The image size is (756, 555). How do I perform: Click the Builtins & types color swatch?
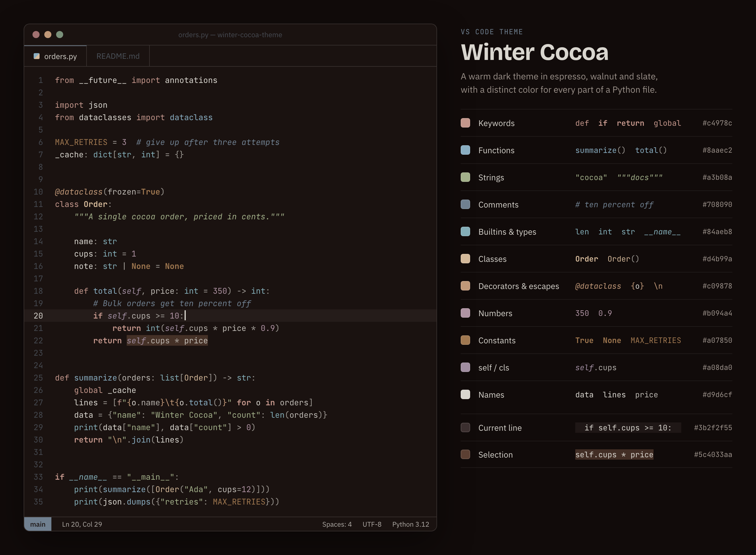coord(465,231)
